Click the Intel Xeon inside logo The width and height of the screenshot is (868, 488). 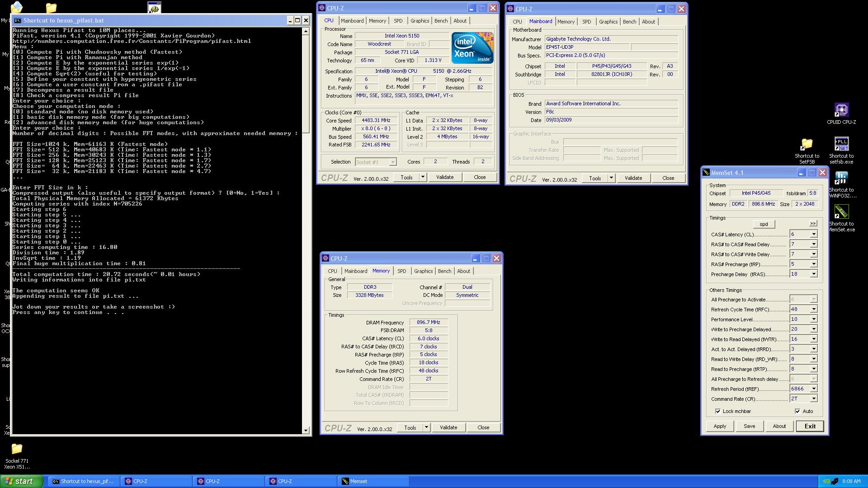[x=472, y=47]
